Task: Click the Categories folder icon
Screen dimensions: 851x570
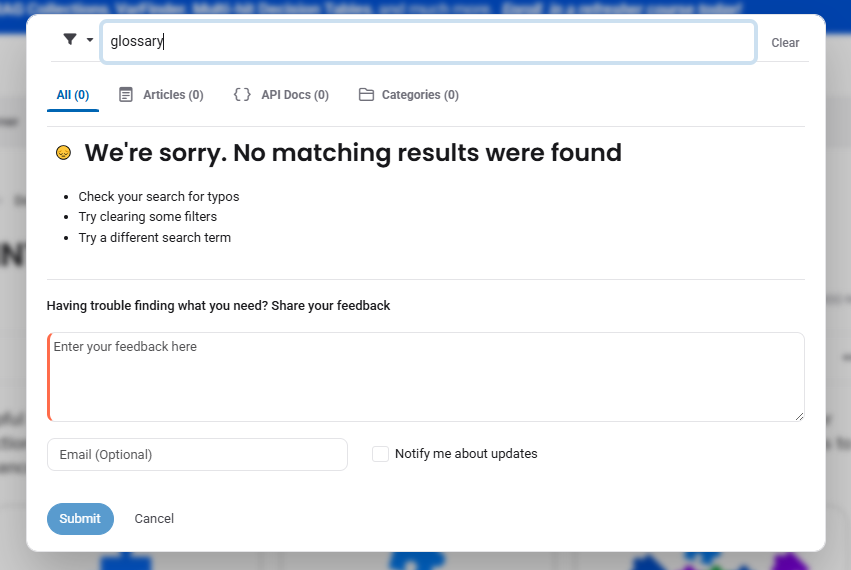Action: pos(366,94)
